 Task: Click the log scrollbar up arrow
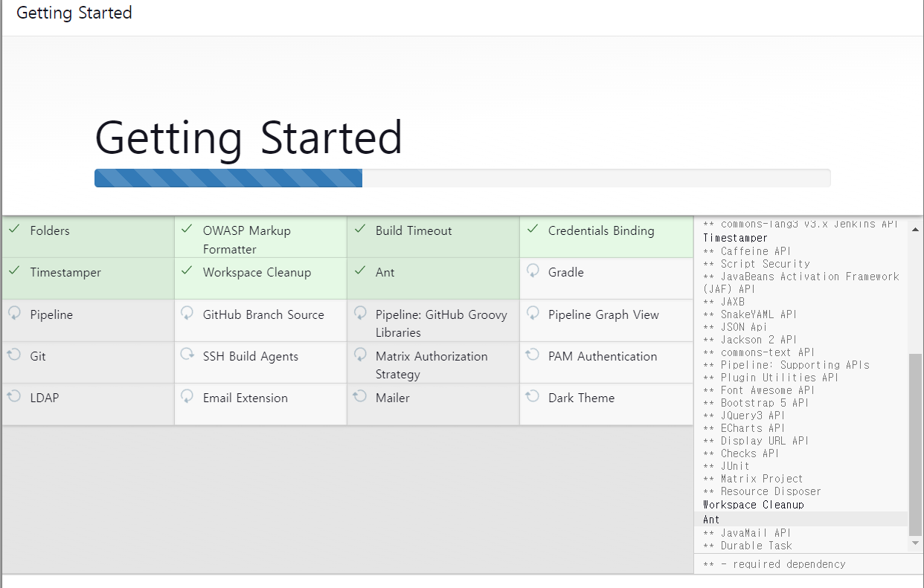(x=915, y=228)
